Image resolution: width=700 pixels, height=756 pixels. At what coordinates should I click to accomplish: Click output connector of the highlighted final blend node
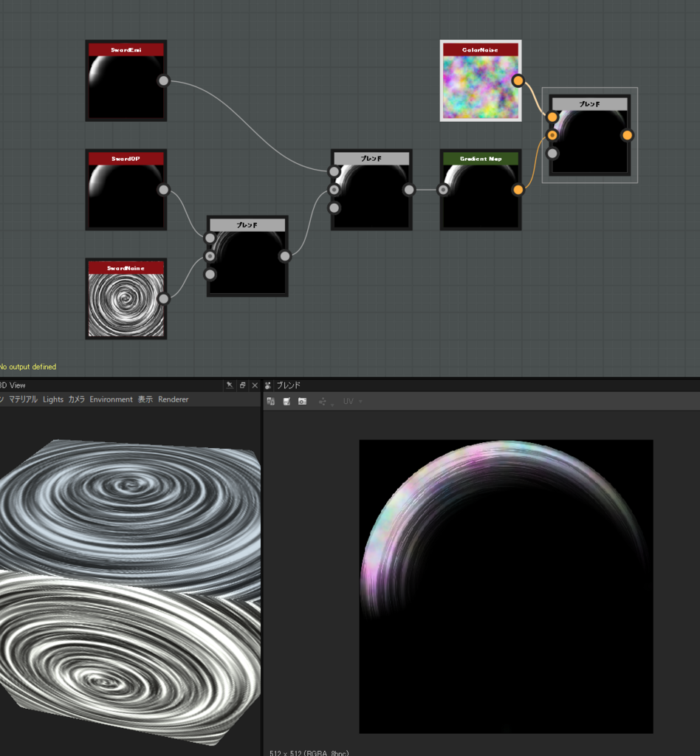(627, 135)
